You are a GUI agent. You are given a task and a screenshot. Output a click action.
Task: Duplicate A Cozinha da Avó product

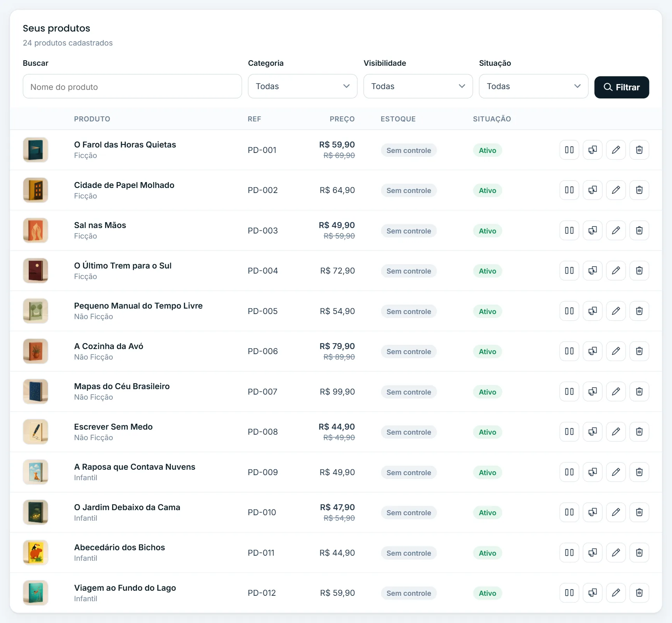[593, 351]
